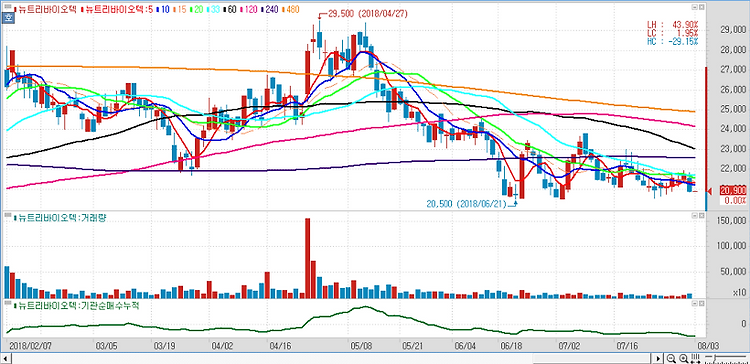The width and height of the screenshot is (750, 364).
Task: Click the 25,000 price axis label
Action: pos(733,110)
